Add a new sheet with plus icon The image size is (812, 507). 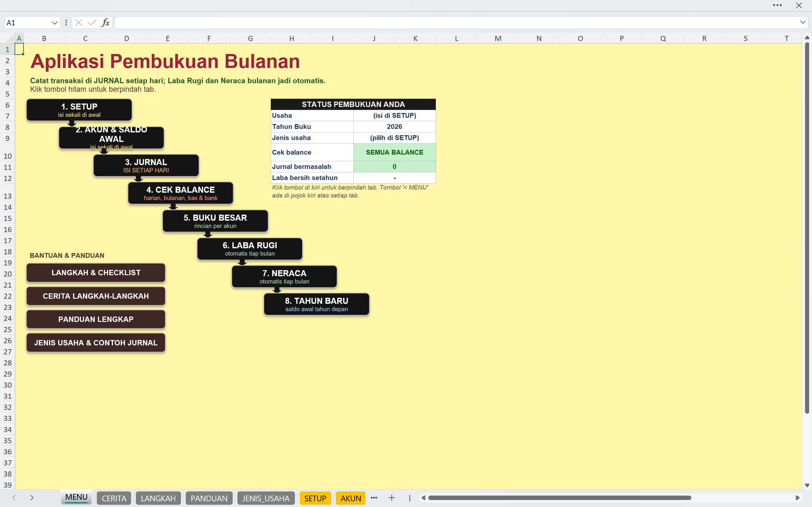pos(391,498)
